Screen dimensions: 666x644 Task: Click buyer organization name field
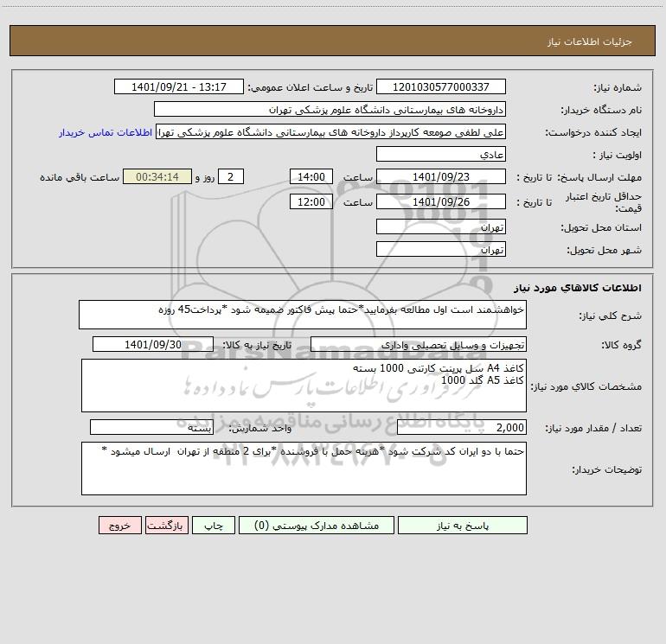pyautogui.click(x=330, y=109)
